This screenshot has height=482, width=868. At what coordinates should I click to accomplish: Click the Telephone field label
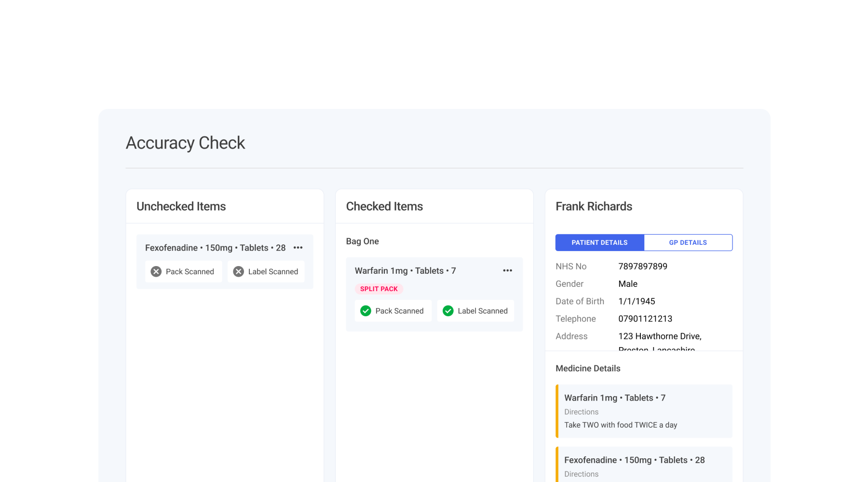pos(576,319)
